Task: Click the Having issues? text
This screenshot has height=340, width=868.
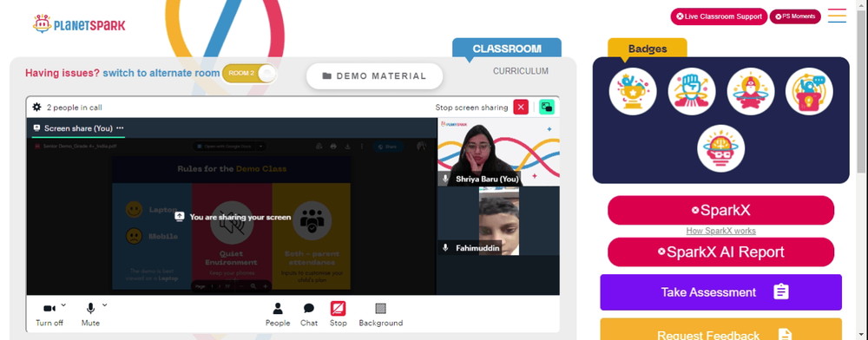Action: 62,73
